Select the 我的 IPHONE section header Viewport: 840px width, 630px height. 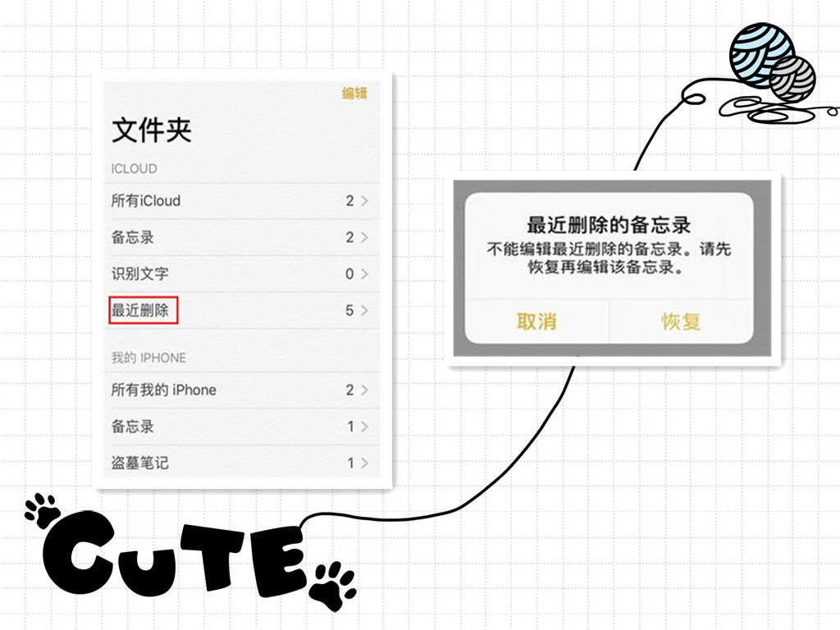[x=146, y=358]
